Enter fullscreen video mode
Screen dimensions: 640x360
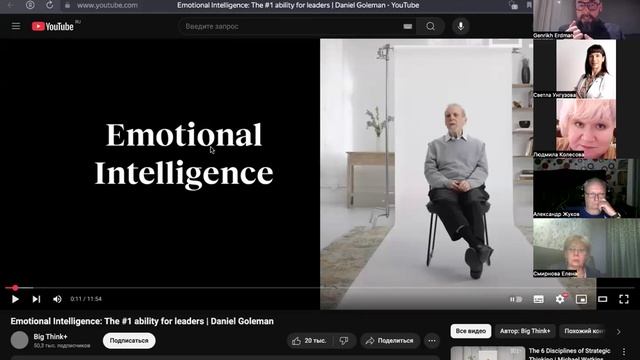point(624,299)
